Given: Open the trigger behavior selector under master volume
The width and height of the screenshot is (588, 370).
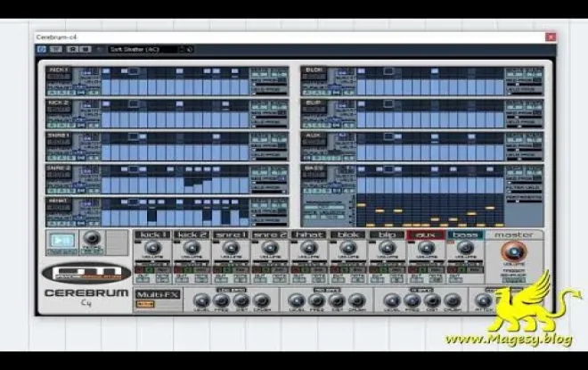Looking at the screenshot, I should pyautogui.click(x=514, y=280).
